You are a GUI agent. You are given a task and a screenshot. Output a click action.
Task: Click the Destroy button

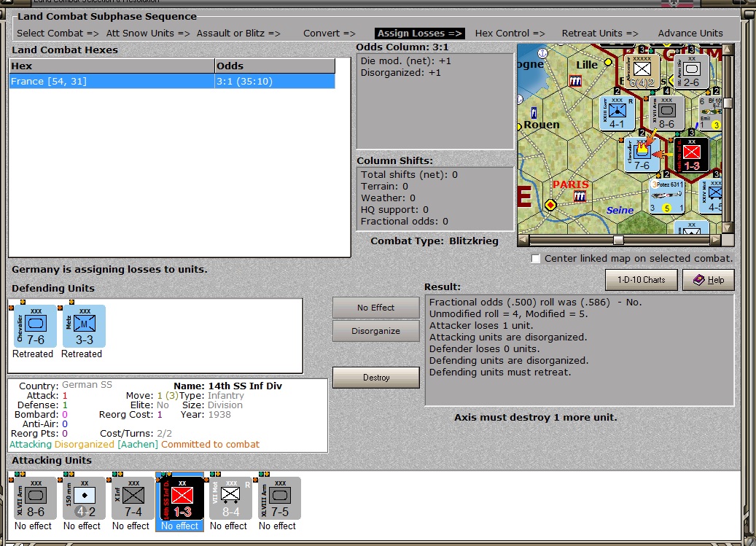(x=375, y=378)
